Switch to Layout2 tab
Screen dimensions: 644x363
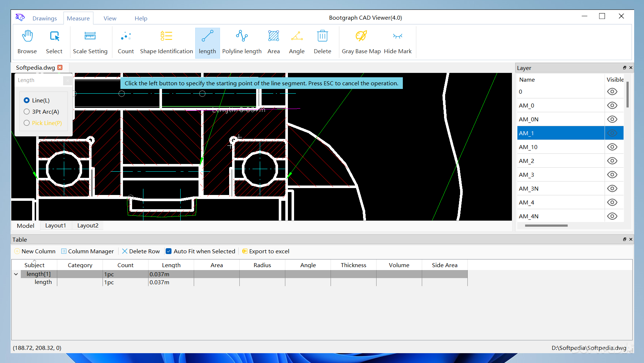coord(88,226)
